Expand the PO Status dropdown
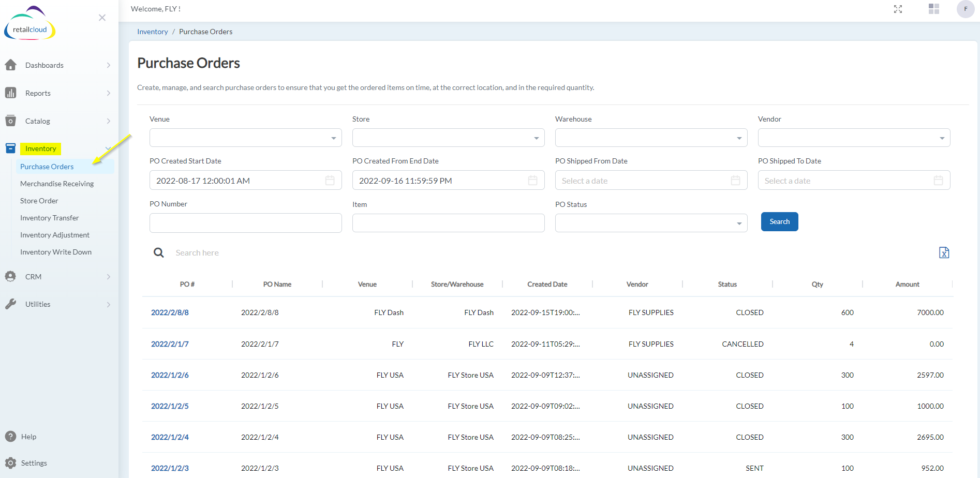The height and width of the screenshot is (478, 980). tap(739, 222)
